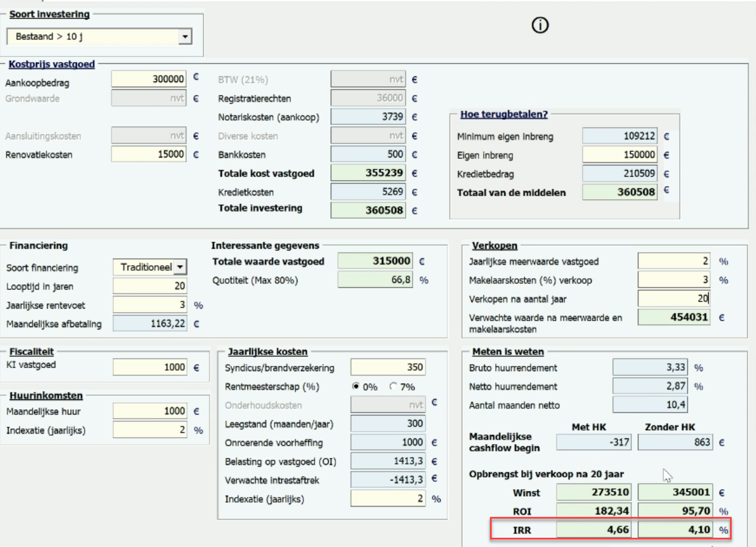Screen dimensions: 756x547
Task: Click the Kredietbedrag field
Action: pyautogui.click(x=620, y=173)
